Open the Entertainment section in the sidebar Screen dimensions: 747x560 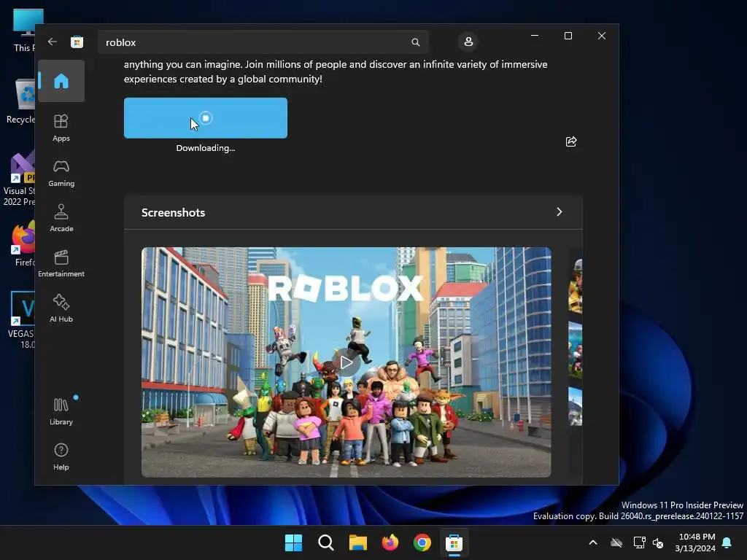(61, 264)
